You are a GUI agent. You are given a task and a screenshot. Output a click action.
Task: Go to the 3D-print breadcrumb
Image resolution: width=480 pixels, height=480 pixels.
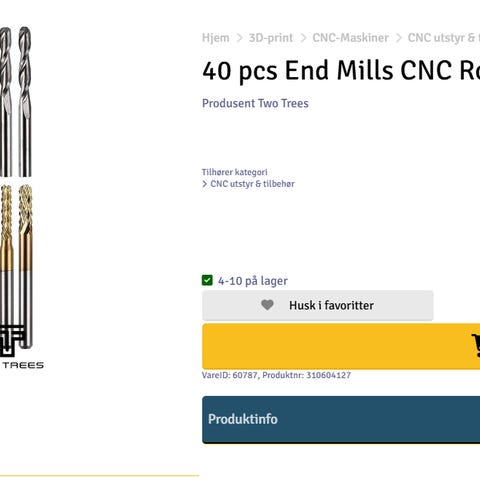(x=271, y=38)
